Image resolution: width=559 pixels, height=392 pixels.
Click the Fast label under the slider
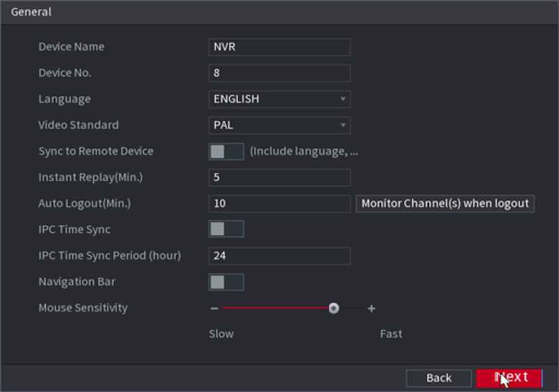(x=390, y=334)
